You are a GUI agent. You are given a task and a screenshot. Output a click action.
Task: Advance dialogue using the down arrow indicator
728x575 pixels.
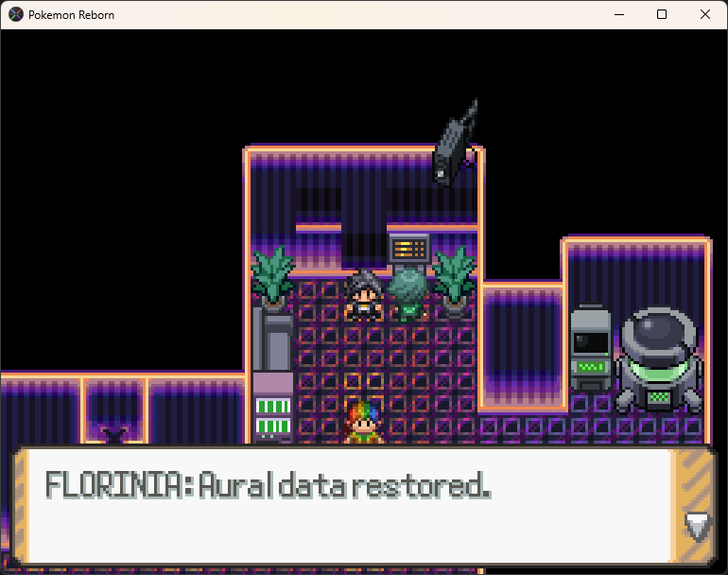697,527
